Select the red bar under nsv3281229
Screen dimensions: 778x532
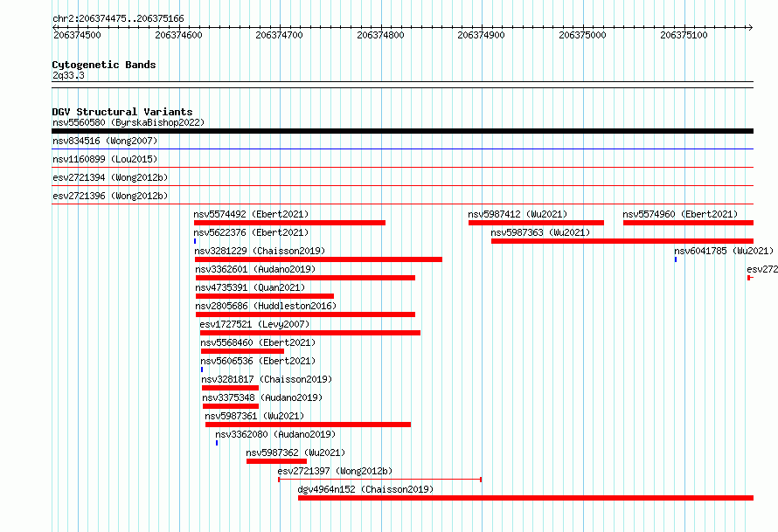click(x=318, y=259)
